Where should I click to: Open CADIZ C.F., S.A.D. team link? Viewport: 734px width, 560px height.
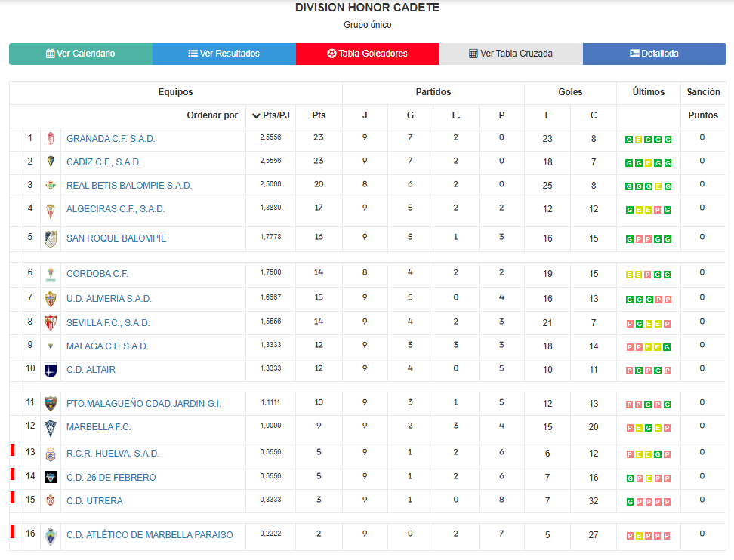click(103, 162)
